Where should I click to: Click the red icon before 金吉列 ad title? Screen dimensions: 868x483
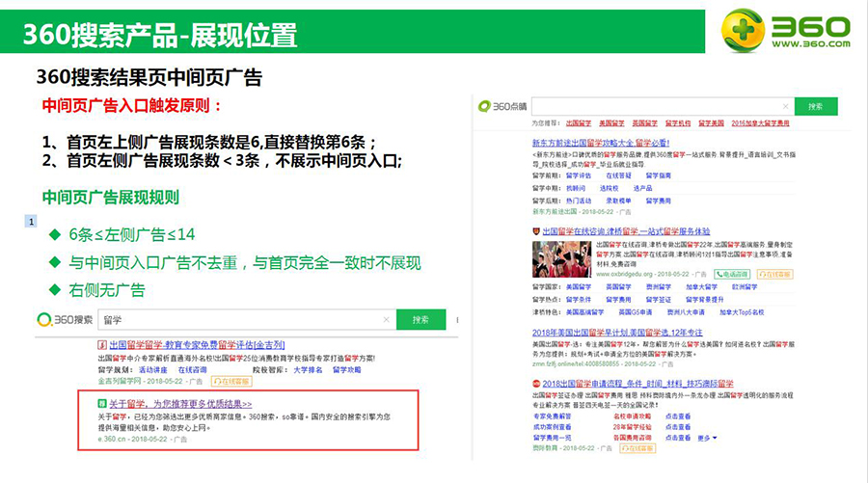pos(101,345)
